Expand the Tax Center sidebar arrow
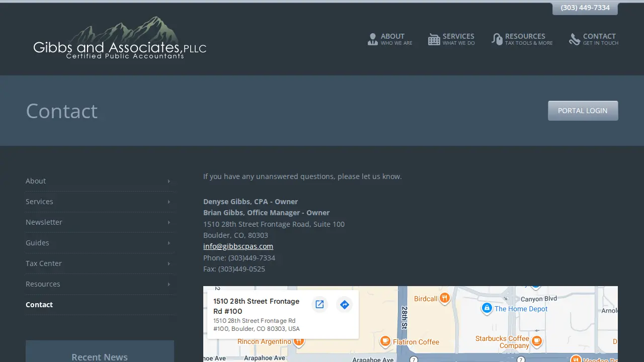Screen dimensions: 644x362 (x=169, y=263)
